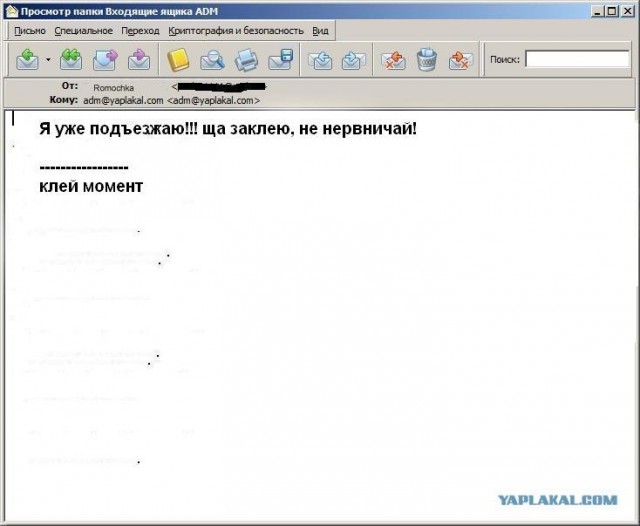The image size is (640, 526).
Task: Click the sender name Romochka
Action: pos(113,87)
